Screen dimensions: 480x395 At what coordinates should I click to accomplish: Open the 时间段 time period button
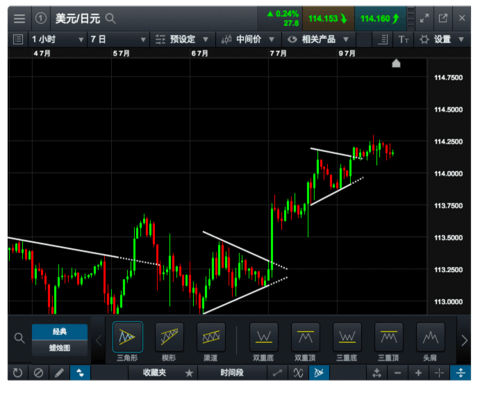pos(232,372)
